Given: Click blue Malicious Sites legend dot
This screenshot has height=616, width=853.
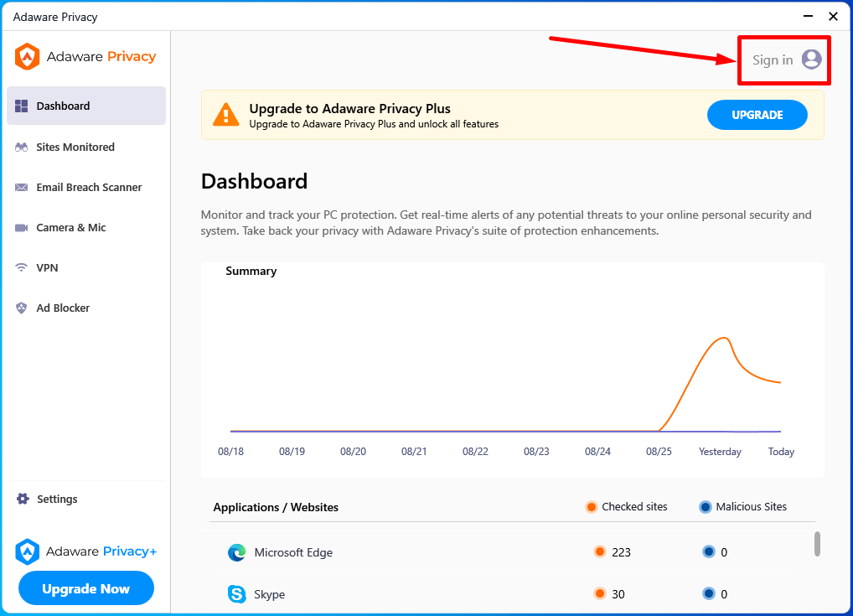Looking at the screenshot, I should (705, 507).
